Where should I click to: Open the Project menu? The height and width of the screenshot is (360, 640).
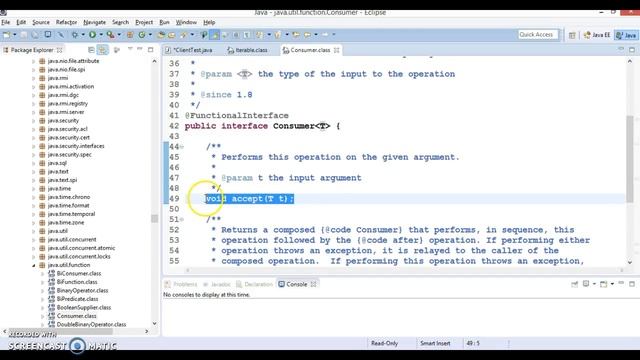point(144,22)
